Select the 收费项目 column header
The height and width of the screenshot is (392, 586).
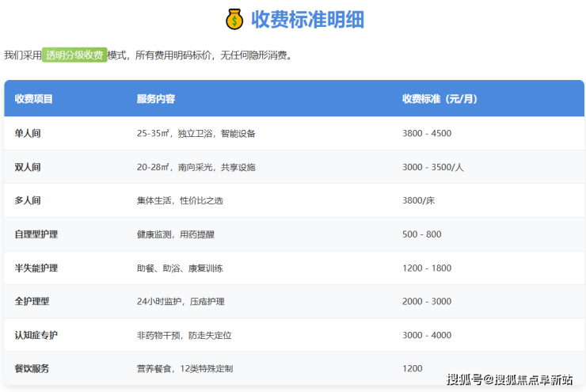tap(34, 99)
